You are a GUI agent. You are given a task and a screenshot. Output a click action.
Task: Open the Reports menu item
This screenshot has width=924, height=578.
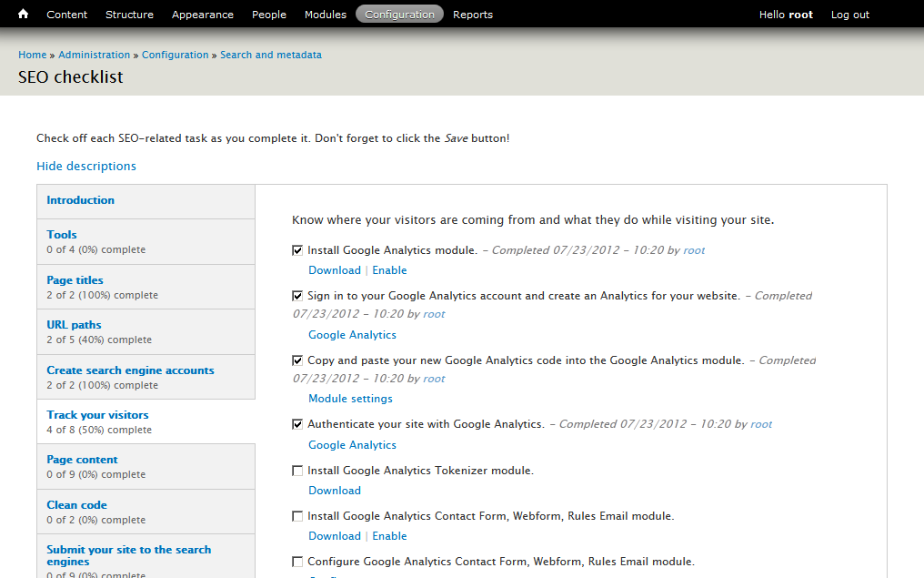472,15
